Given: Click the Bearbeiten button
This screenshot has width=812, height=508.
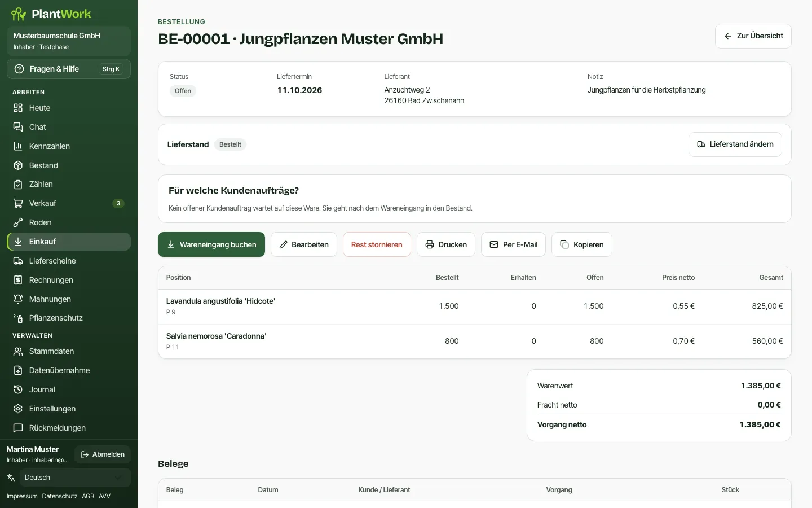Looking at the screenshot, I should tap(304, 244).
